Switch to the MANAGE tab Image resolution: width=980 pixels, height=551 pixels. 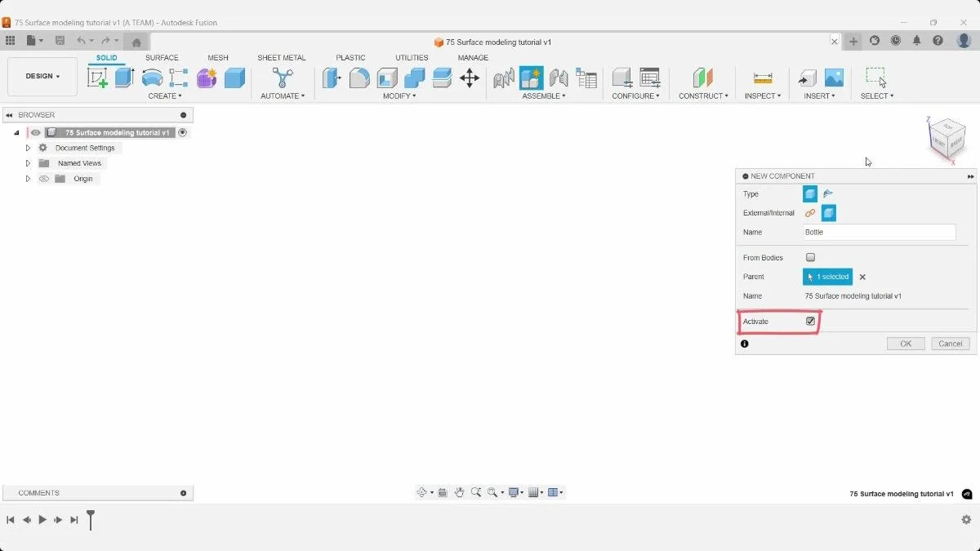click(473, 58)
